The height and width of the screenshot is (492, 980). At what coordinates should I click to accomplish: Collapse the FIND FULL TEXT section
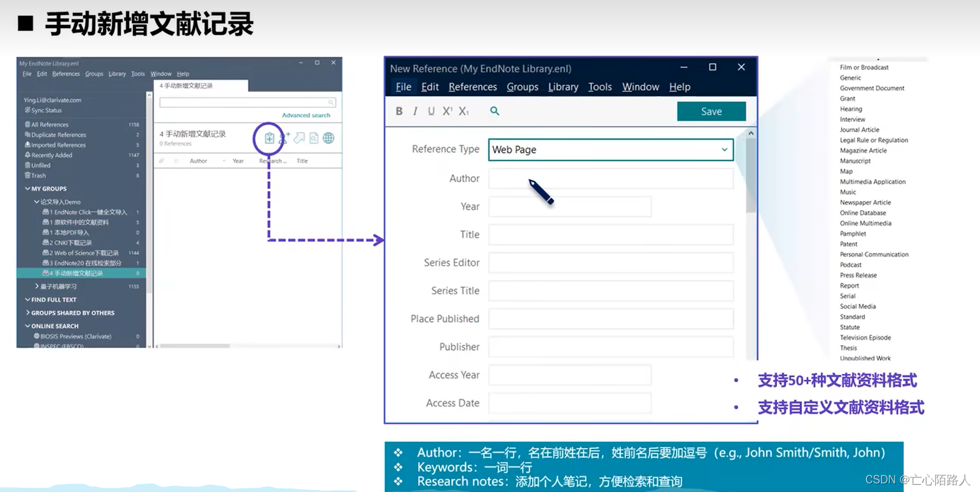click(27, 300)
